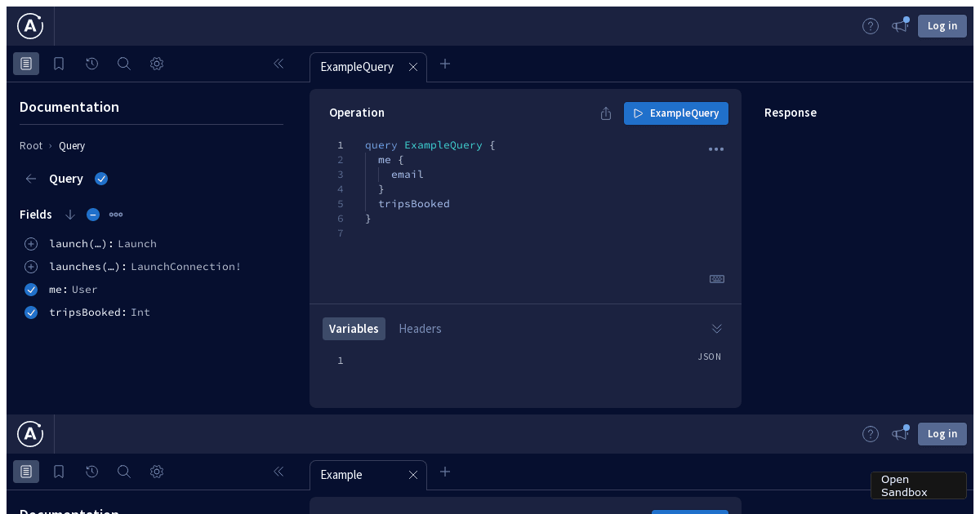The height and width of the screenshot is (514, 980).
Task: Collapse the left Documentation sidebar
Action: tap(278, 63)
